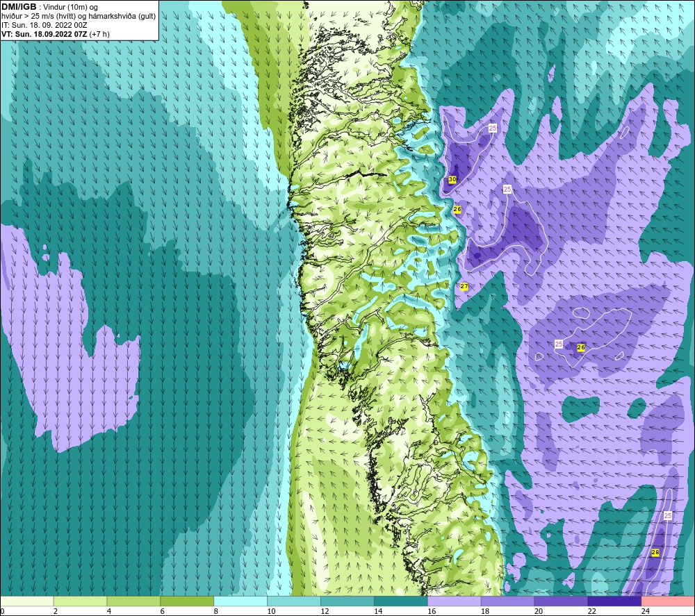The height and width of the screenshot is (616, 695).
Task: Pick the olive green 6–8 legend swatch
Action: [187, 601]
